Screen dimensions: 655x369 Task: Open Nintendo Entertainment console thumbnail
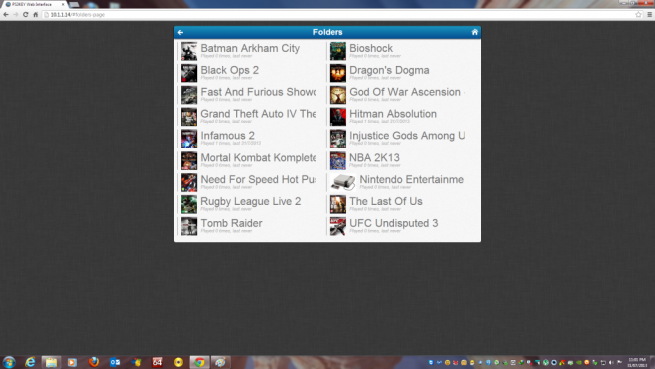(343, 182)
